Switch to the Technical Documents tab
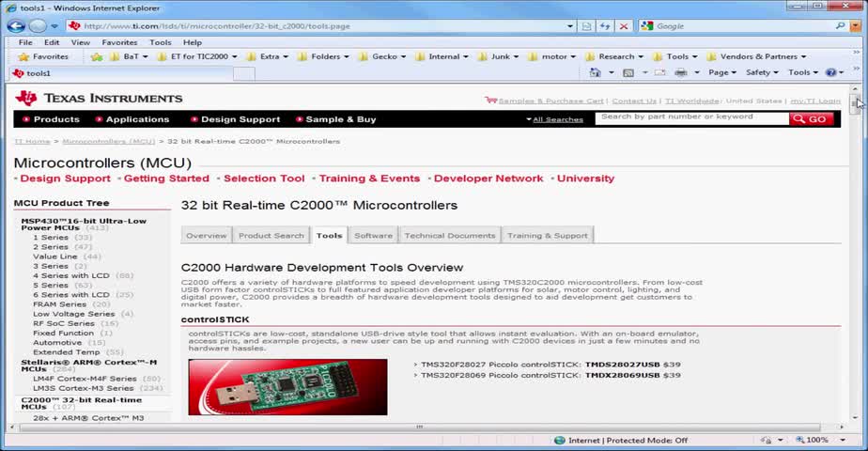The image size is (868, 451). pyautogui.click(x=449, y=235)
